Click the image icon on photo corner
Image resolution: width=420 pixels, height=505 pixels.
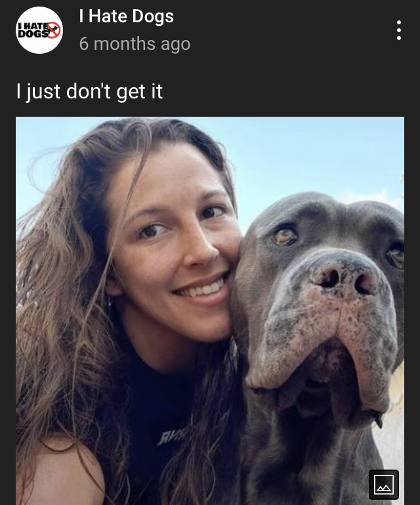383,485
